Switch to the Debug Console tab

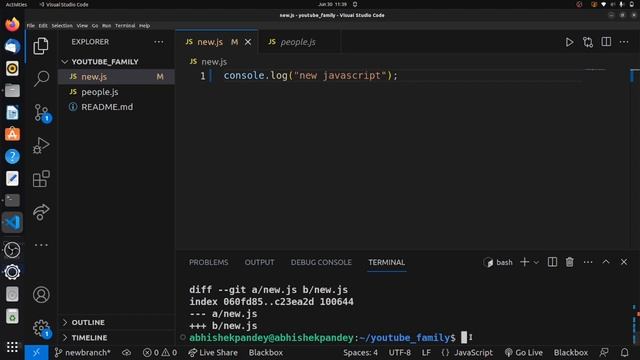[321, 262]
